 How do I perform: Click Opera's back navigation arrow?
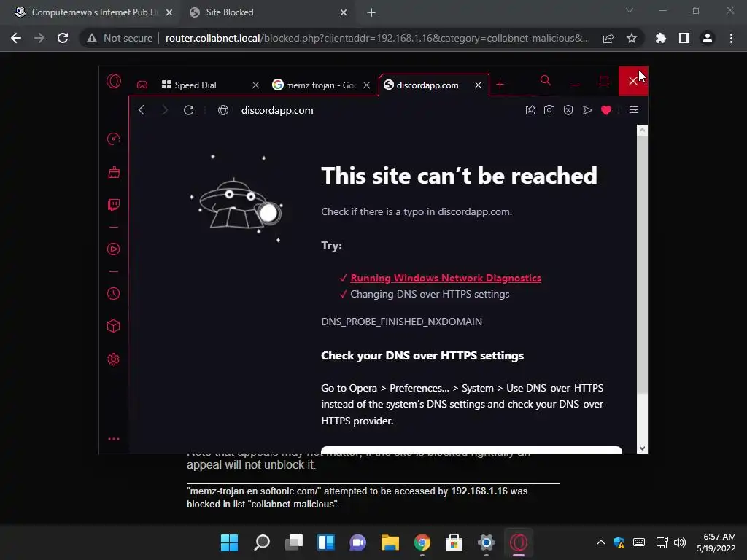point(142,110)
